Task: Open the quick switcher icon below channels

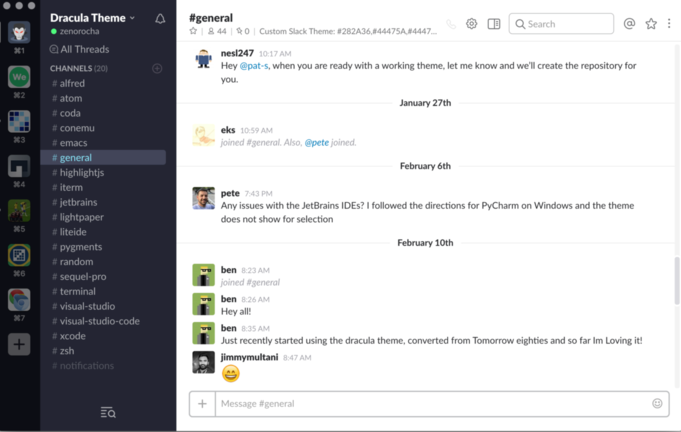Action: pos(108,412)
